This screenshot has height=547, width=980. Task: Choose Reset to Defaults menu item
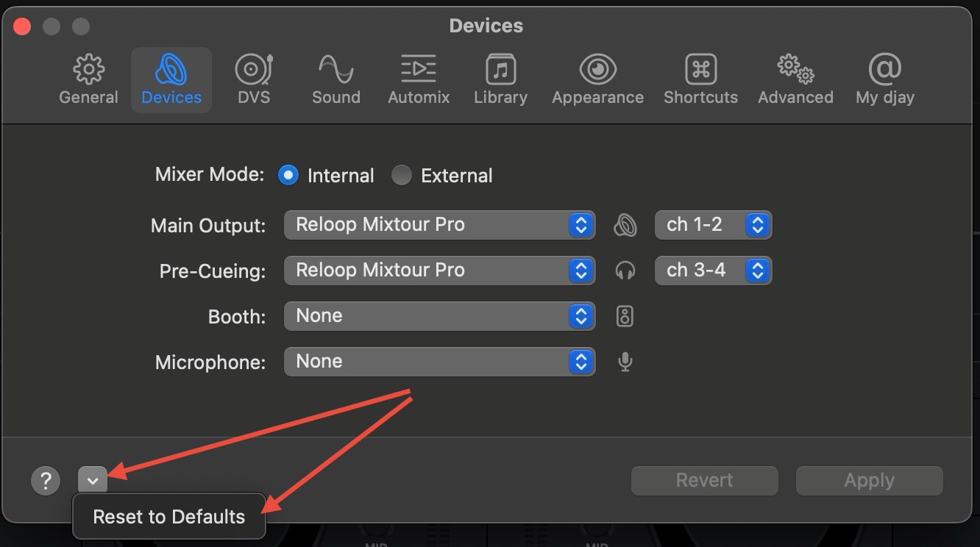coord(169,517)
